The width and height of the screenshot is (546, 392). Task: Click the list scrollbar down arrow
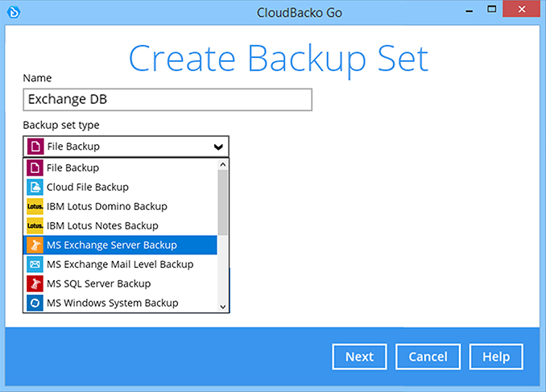223,307
